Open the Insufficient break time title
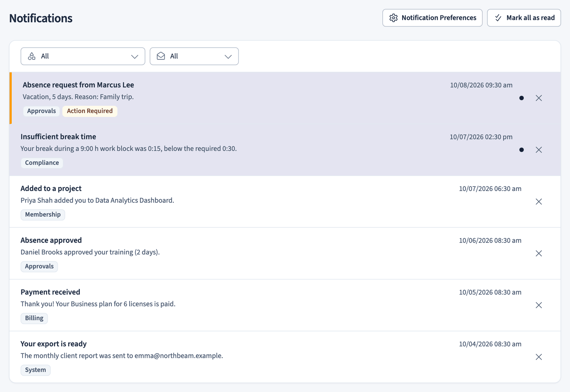Image resolution: width=570 pixels, height=392 pixels. pyautogui.click(x=58, y=136)
